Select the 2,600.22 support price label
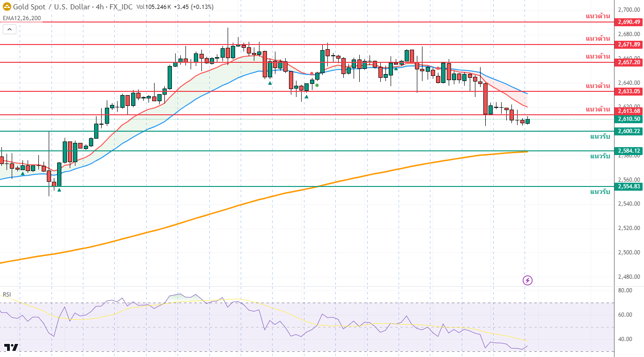The height and width of the screenshot is (357, 644). coord(629,131)
